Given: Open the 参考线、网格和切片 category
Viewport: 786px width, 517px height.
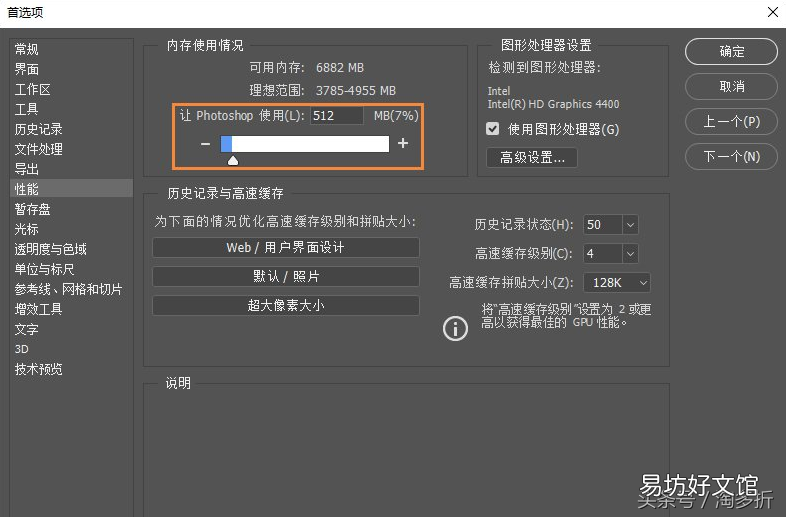Looking at the screenshot, I should tap(69, 289).
